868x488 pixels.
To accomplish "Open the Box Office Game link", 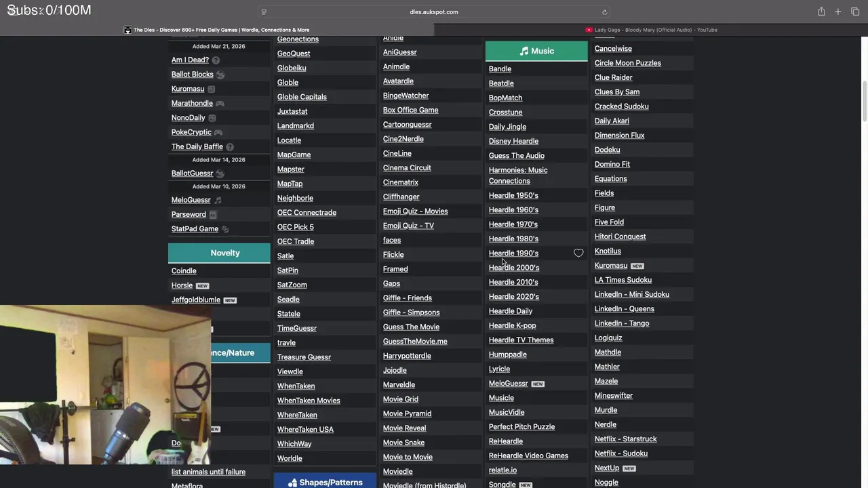I will [410, 110].
